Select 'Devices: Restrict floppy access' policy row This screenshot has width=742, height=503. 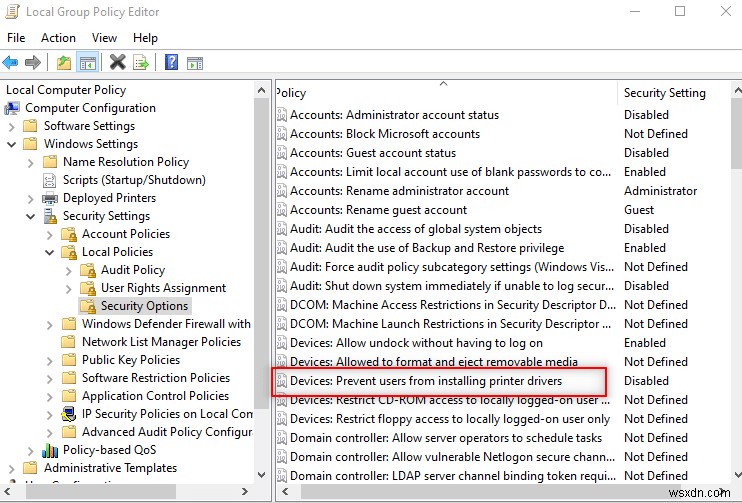point(450,419)
